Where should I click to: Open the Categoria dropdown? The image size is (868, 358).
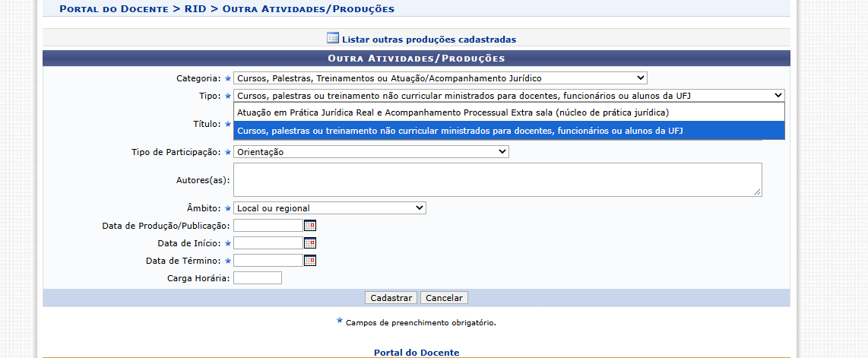[x=440, y=78]
